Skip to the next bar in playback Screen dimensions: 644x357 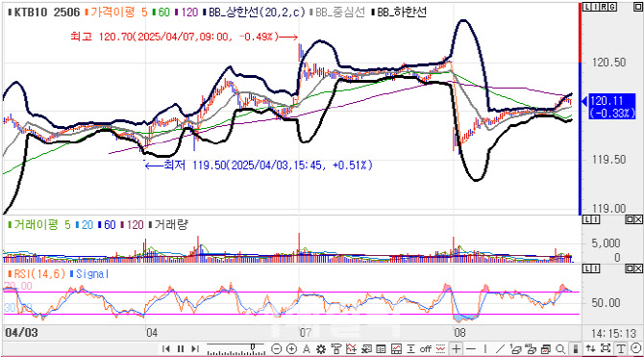click(195, 348)
